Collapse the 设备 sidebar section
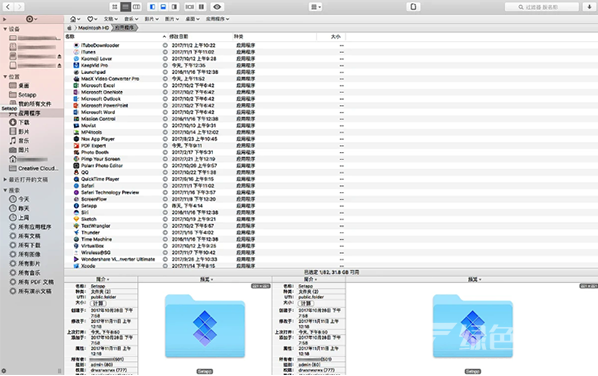Viewport: 598px width, 376px height. click(x=5, y=29)
